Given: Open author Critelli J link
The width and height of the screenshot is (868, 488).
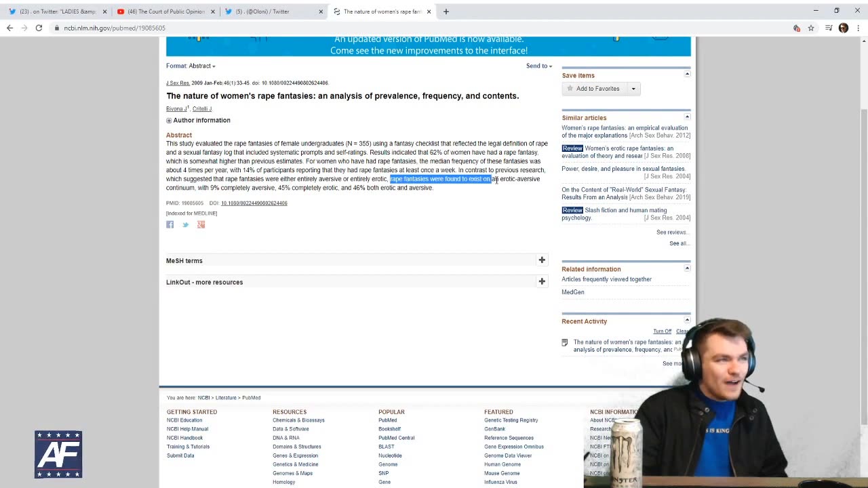Looking at the screenshot, I should (x=202, y=108).
